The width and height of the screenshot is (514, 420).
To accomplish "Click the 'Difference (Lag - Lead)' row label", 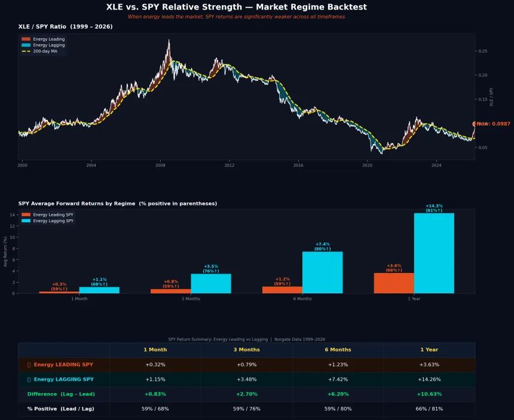I will coord(61,394).
